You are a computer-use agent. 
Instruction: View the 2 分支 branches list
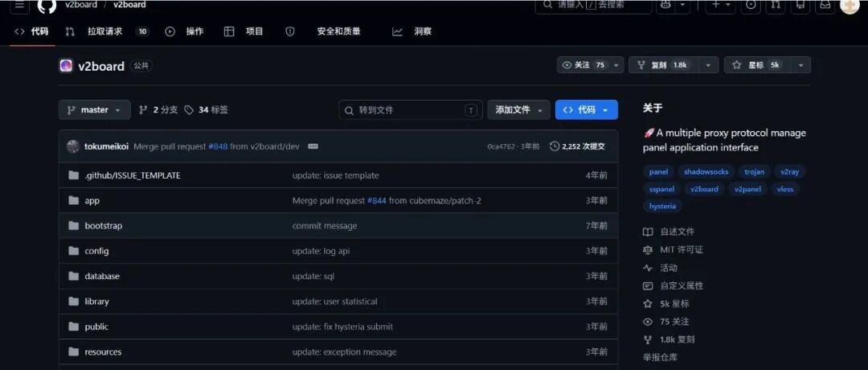(x=158, y=109)
